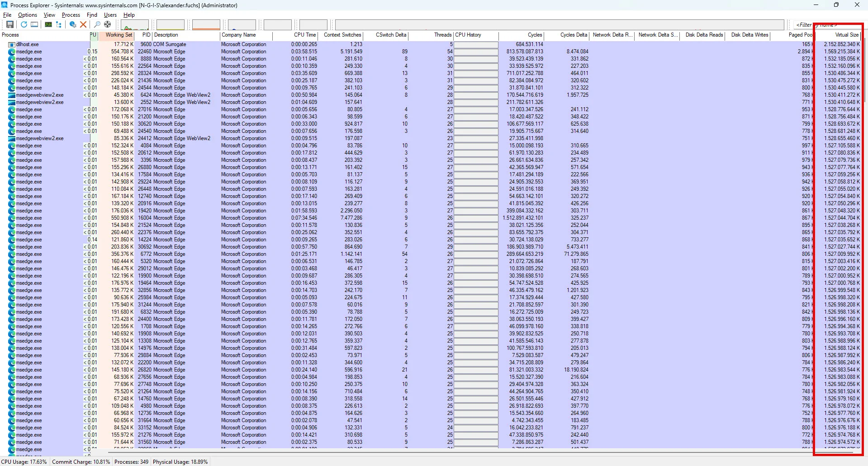Open Find Handle or DLL magnifier icon
868x466 pixels.
click(x=97, y=24)
